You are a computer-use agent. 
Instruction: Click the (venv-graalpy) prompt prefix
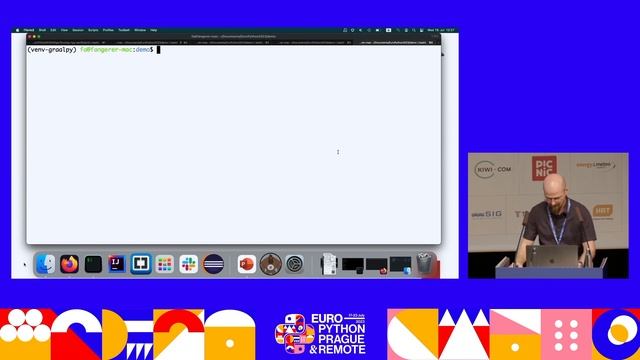click(x=52, y=50)
